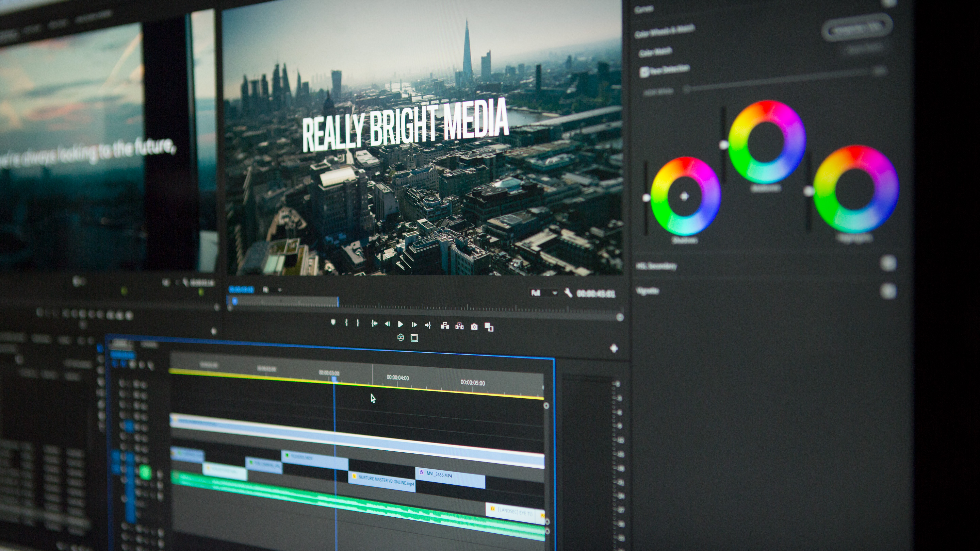Expand the HSL Secondary section
This screenshot has width=980, height=551.
point(657,266)
